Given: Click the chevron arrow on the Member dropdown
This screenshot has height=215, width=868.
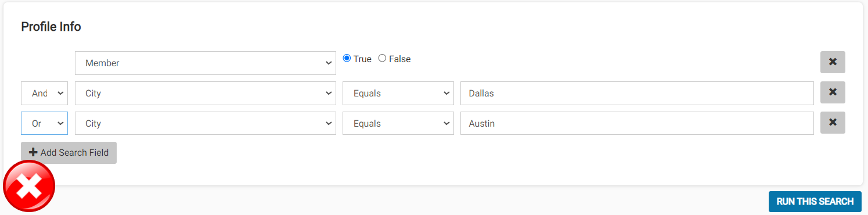Looking at the screenshot, I should pyautogui.click(x=329, y=63).
